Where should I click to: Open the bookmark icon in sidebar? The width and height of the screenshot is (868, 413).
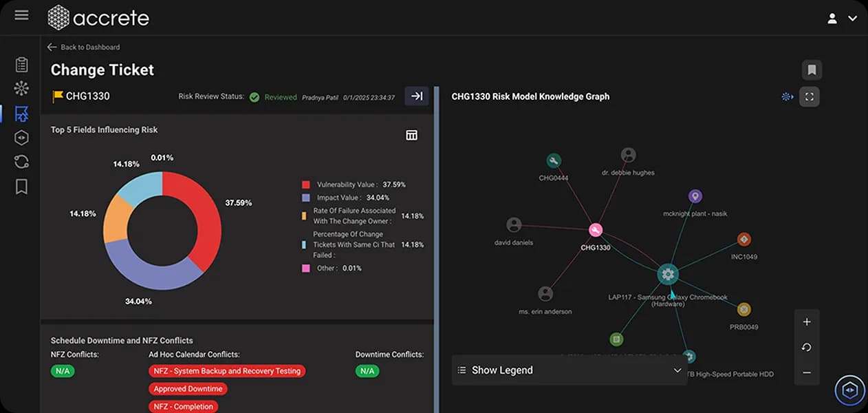[21, 187]
